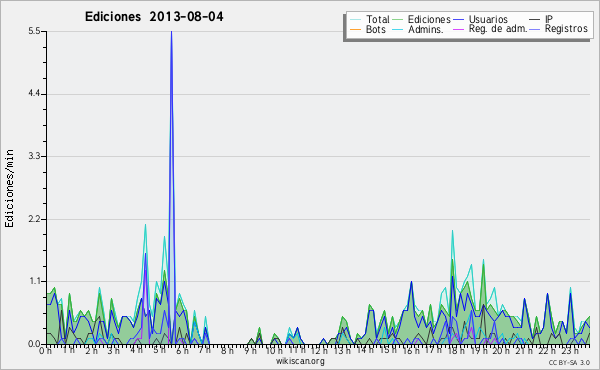Click the y-axis value 3.3
The height and width of the screenshot is (370, 600).
click(x=34, y=156)
